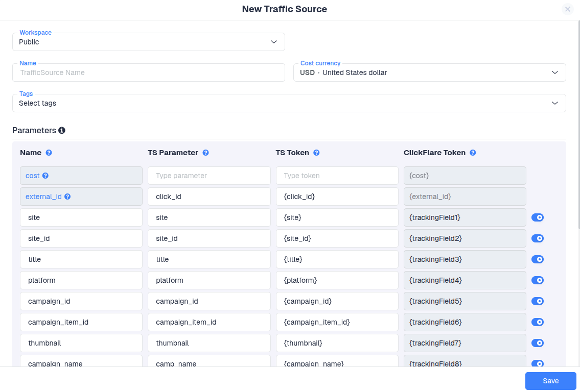Click the cost TS Token input

click(x=337, y=176)
